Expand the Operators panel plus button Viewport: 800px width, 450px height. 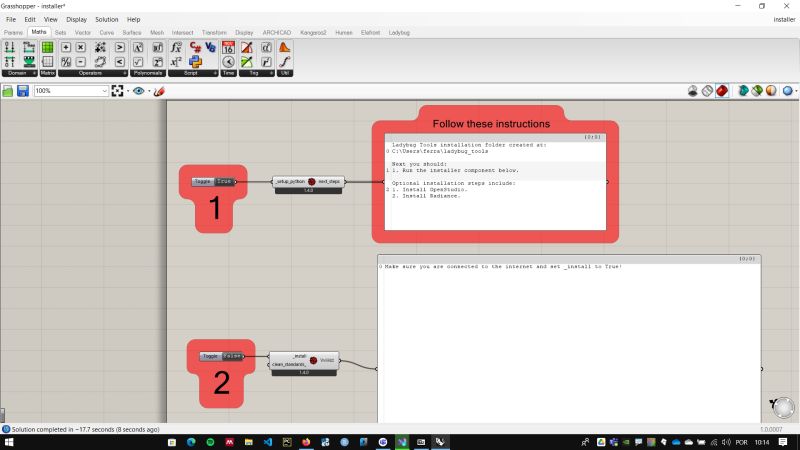tap(125, 73)
